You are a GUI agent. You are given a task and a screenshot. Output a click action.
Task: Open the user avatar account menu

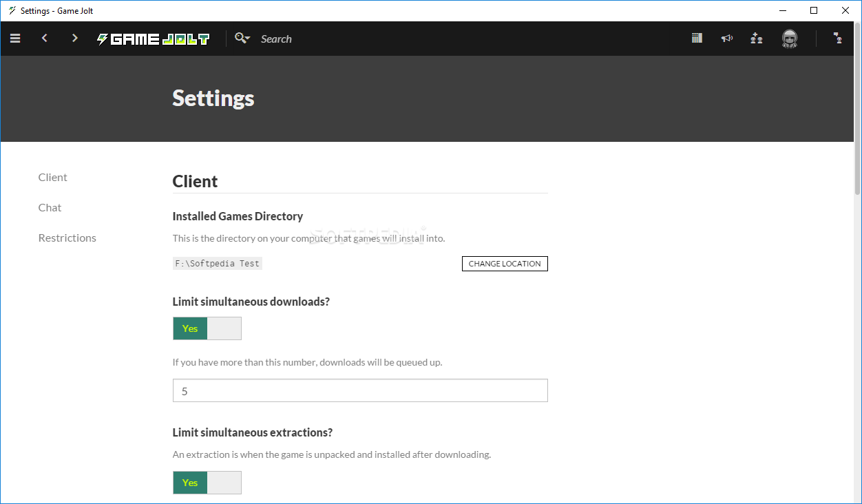(790, 39)
